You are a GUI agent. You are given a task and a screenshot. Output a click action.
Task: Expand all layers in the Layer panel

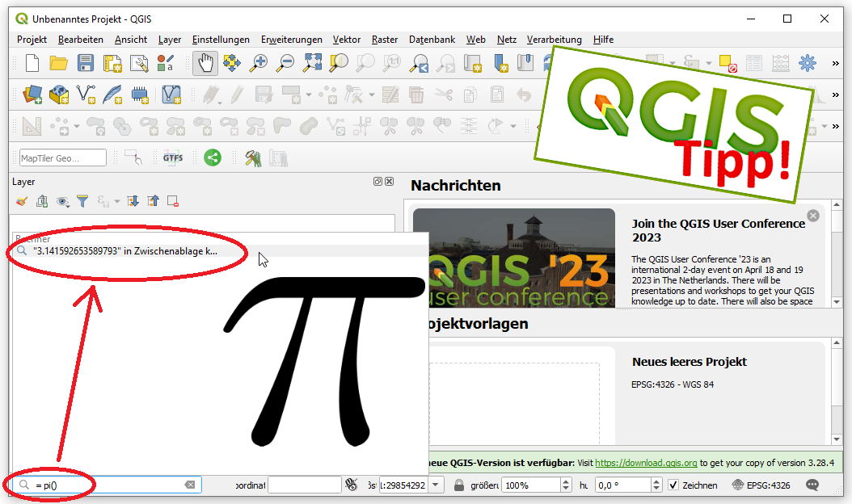click(x=133, y=201)
